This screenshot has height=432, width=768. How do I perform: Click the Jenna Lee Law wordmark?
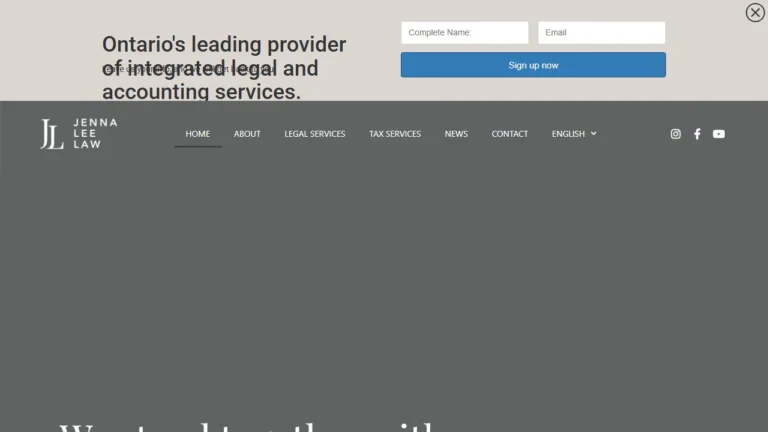pos(95,133)
